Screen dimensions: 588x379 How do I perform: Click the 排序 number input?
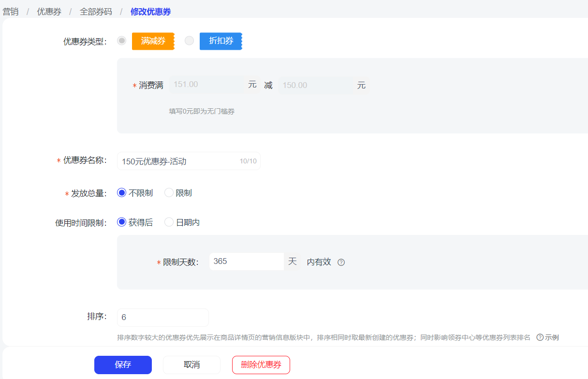coord(162,318)
